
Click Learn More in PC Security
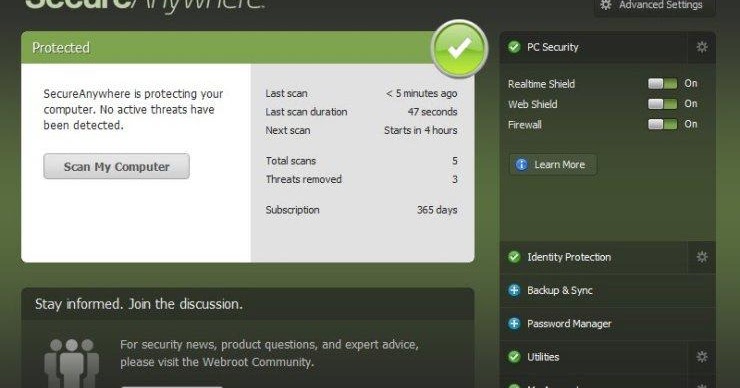coord(553,165)
